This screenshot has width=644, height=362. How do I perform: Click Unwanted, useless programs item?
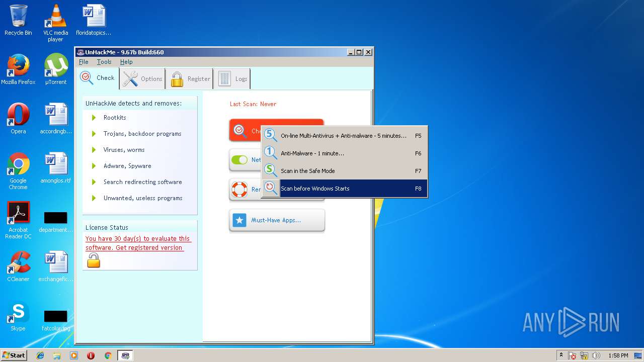pyautogui.click(x=143, y=198)
